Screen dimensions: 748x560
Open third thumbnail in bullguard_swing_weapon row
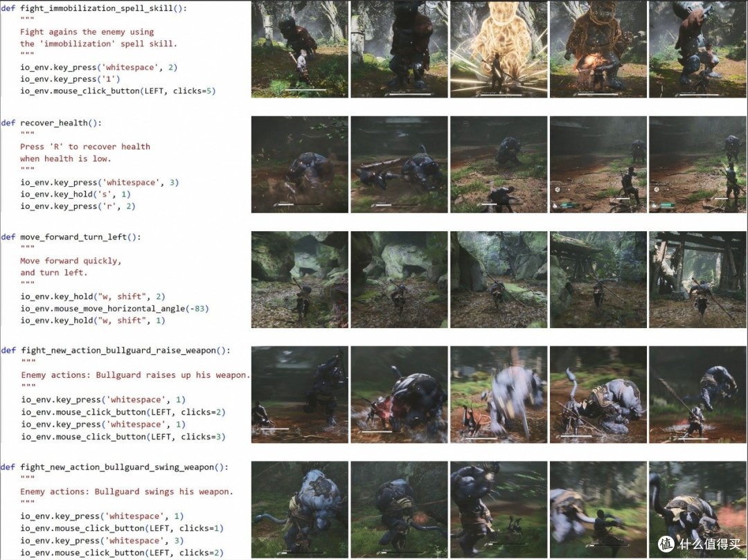click(x=499, y=509)
